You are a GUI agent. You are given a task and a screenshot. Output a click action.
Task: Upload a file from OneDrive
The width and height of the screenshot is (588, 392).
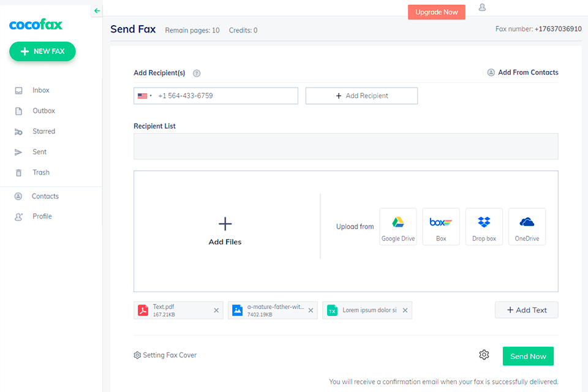[x=526, y=226]
